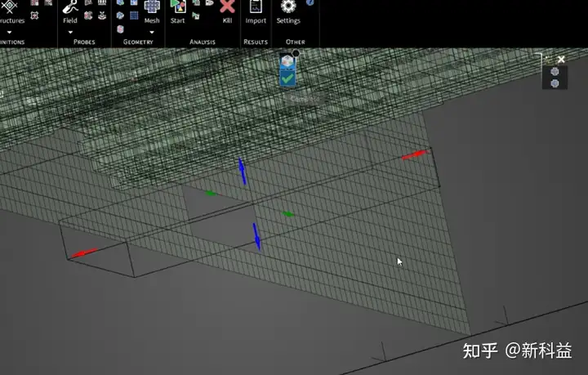Import results with the Import icon
This screenshot has height=375, width=588.
pyautogui.click(x=256, y=7)
